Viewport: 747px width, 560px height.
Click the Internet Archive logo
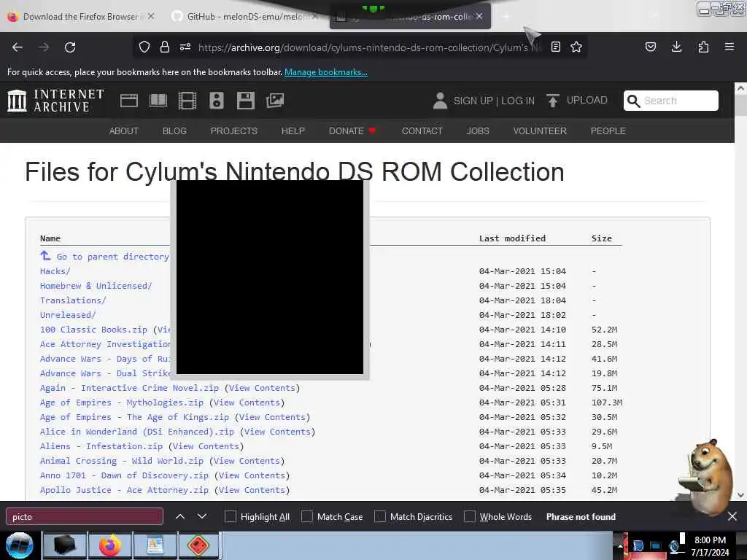pyautogui.click(x=55, y=101)
